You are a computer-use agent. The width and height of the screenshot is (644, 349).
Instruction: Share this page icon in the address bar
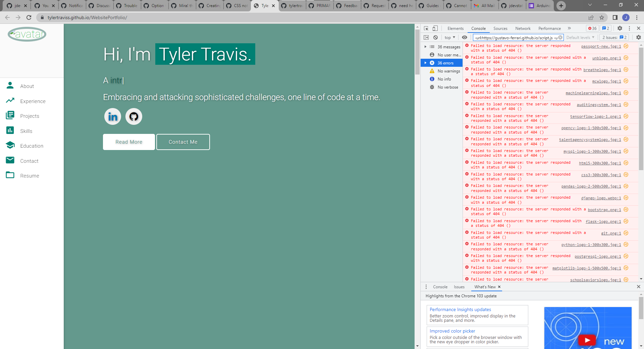[591, 17]
